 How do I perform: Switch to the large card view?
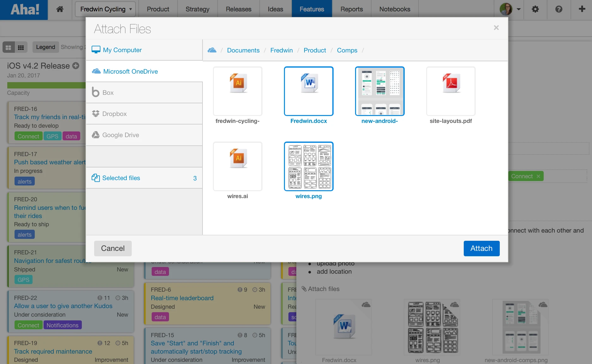click(9, 47)
